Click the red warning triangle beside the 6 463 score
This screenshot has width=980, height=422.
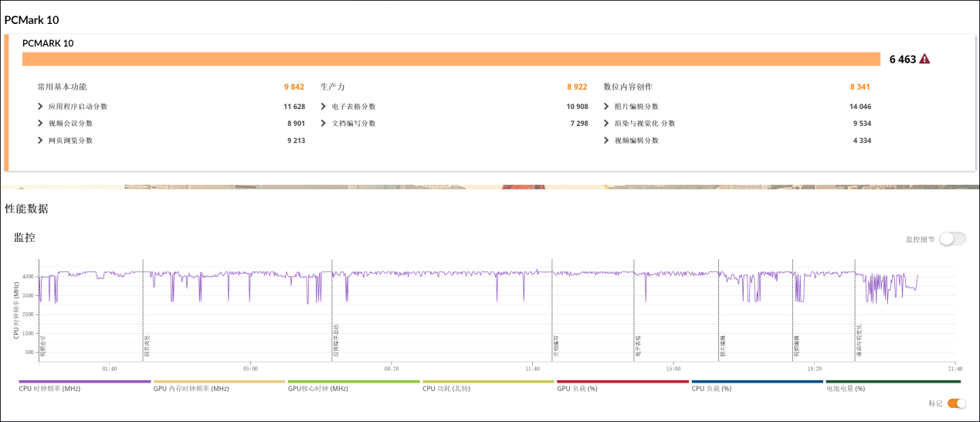click(x=924, y=60)
